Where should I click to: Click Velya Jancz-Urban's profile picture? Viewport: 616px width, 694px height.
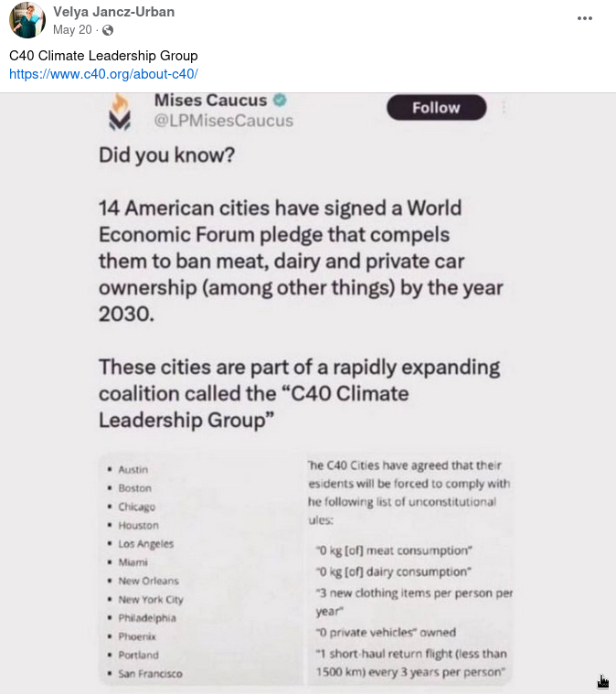(27, 20)
